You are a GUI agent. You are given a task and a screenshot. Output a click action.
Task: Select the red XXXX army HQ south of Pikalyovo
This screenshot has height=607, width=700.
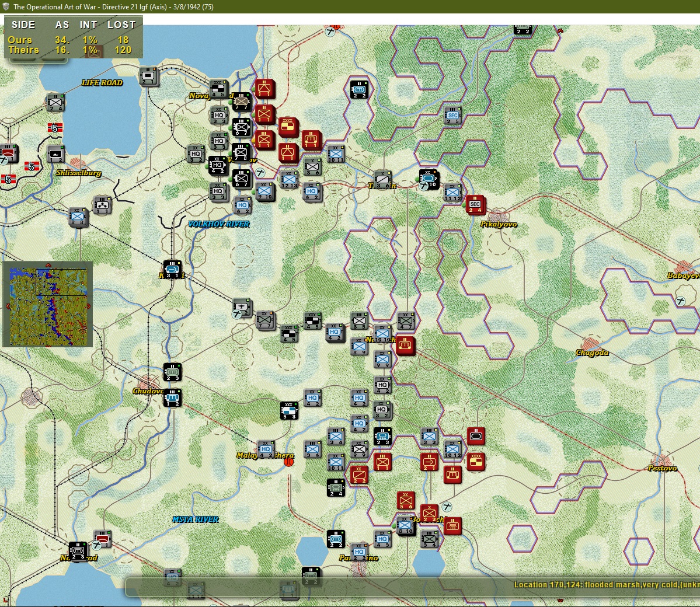click(x=476, y=462)
